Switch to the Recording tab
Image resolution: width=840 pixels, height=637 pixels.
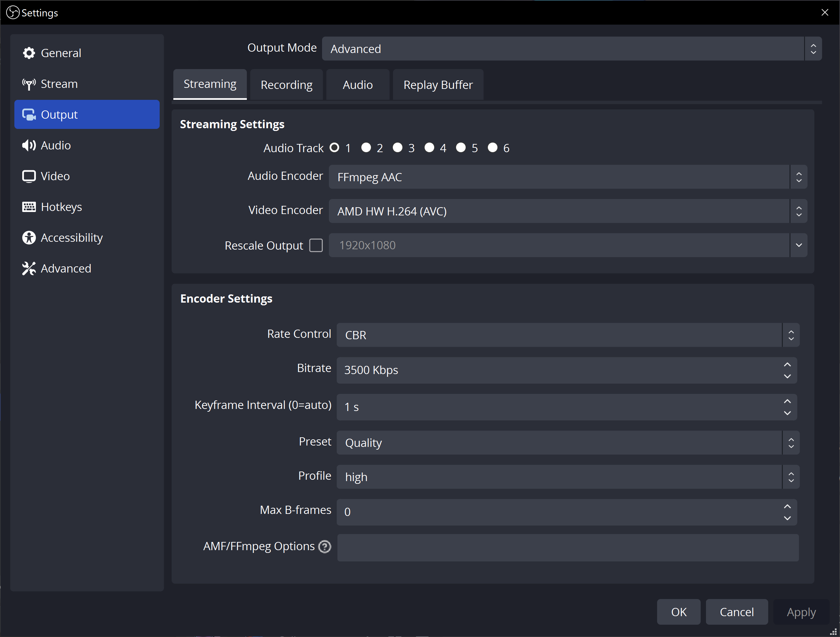286,85
